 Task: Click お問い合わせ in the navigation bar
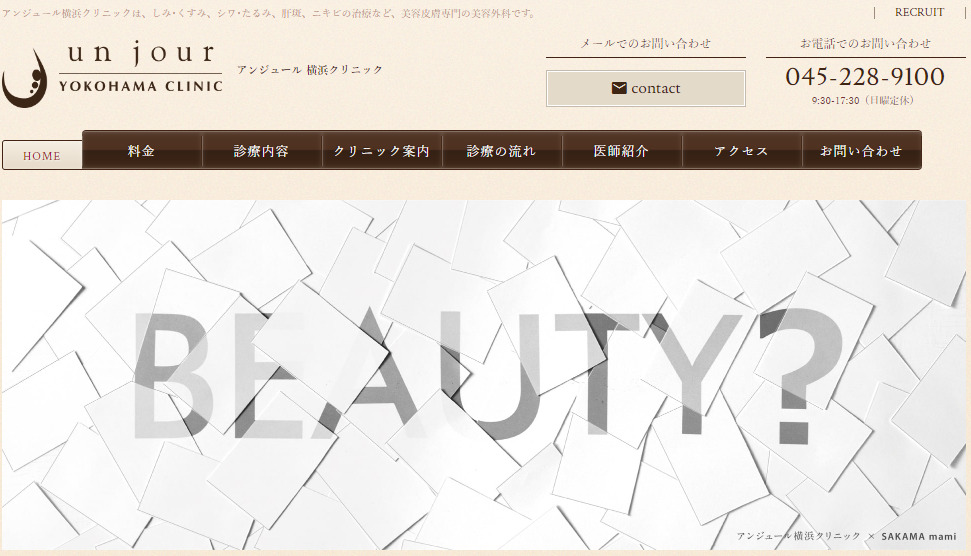[x=861, y=151]
